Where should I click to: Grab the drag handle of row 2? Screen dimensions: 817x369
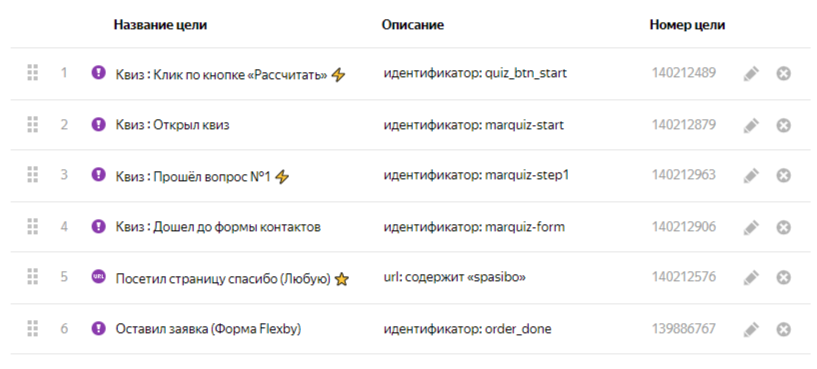pos(32,125)
